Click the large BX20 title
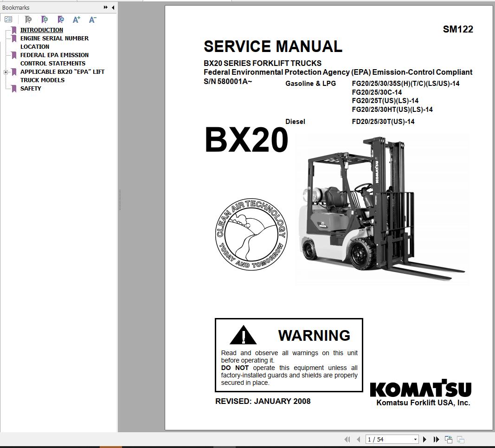Image resolution: width=495 pixels, height=448 pixels. pyautogui.click(x=246, y=140)
